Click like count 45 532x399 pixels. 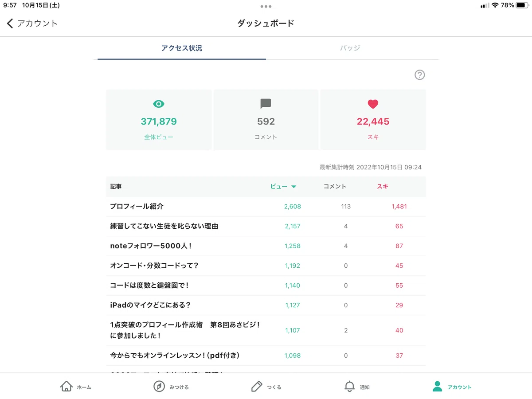[x=399, y=266]
